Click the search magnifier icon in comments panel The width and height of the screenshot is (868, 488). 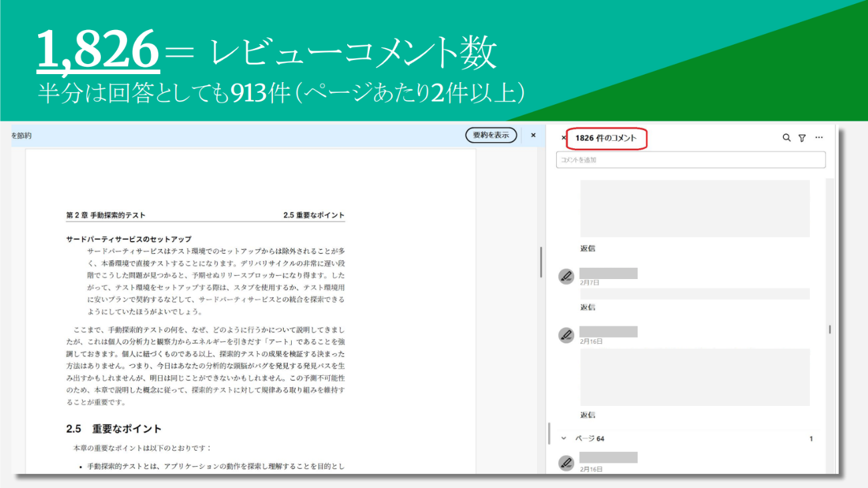point(787,138)
